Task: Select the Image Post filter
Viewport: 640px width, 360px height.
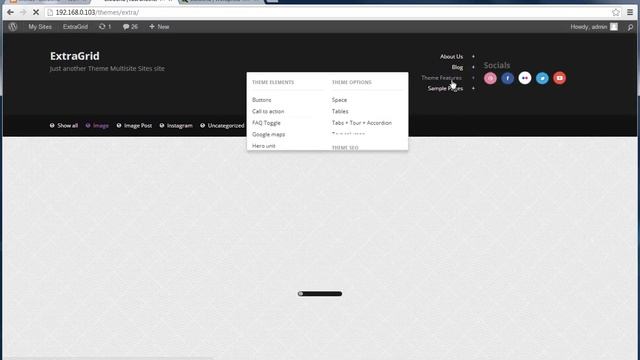Action: pos(134,126)
